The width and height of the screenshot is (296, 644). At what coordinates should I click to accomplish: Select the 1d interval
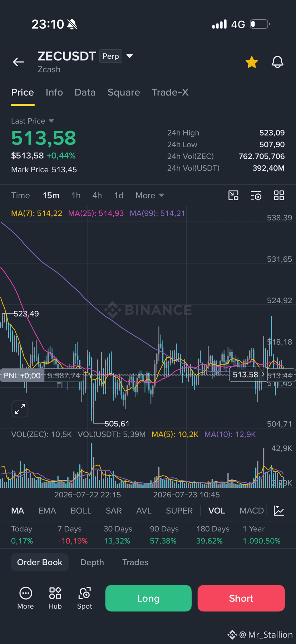119,195
